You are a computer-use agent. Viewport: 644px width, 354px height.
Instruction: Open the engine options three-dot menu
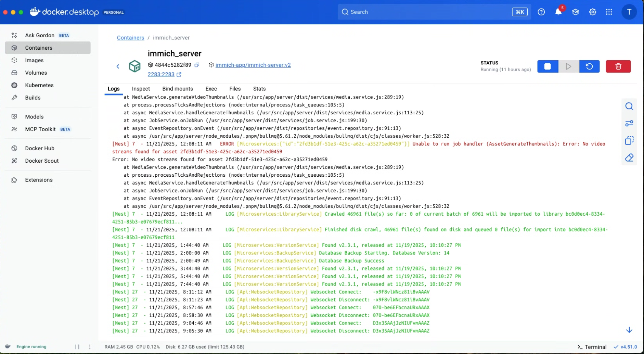pyautogui.click(x=89, y=347)
